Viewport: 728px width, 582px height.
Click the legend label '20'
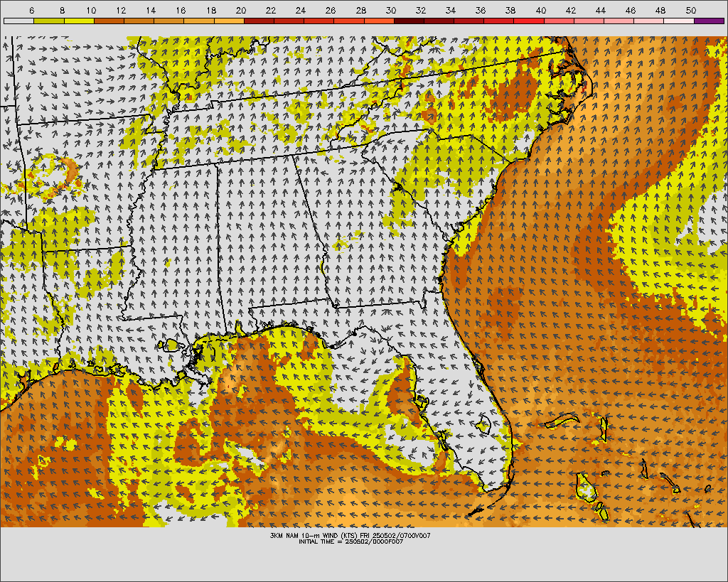coord(240,10)
